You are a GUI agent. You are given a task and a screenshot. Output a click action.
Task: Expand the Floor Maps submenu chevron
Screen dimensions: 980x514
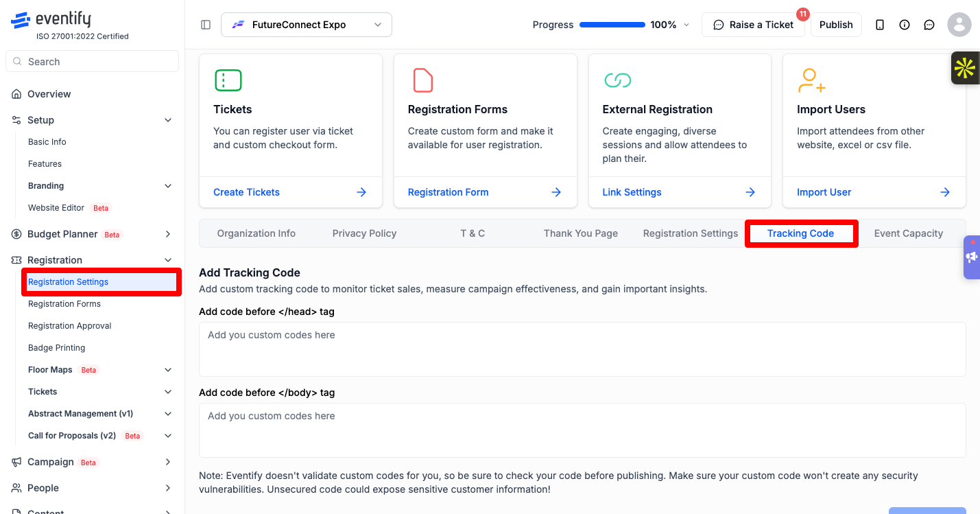(168, 370)
